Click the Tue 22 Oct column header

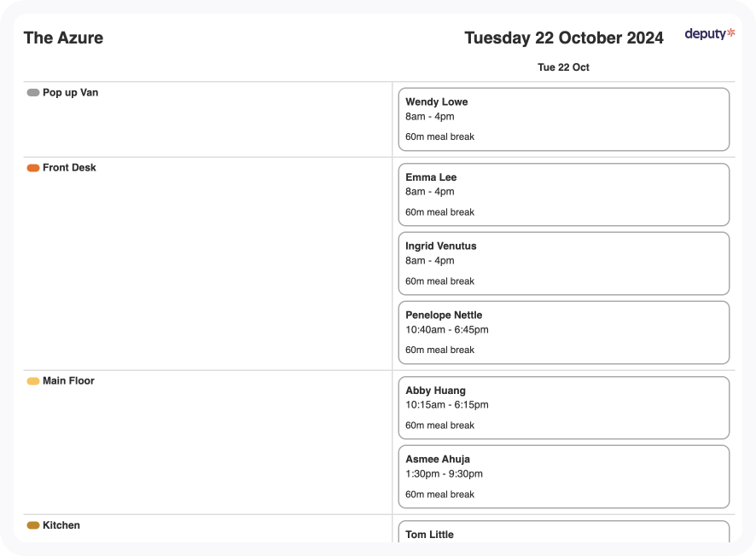pyautogui.click(x=563, y=67)
